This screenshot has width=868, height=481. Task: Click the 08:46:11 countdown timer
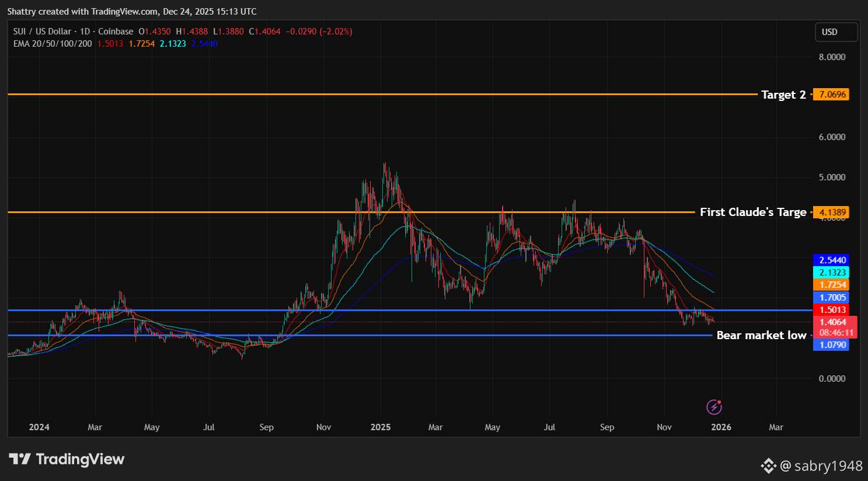[x=836, y=333]
